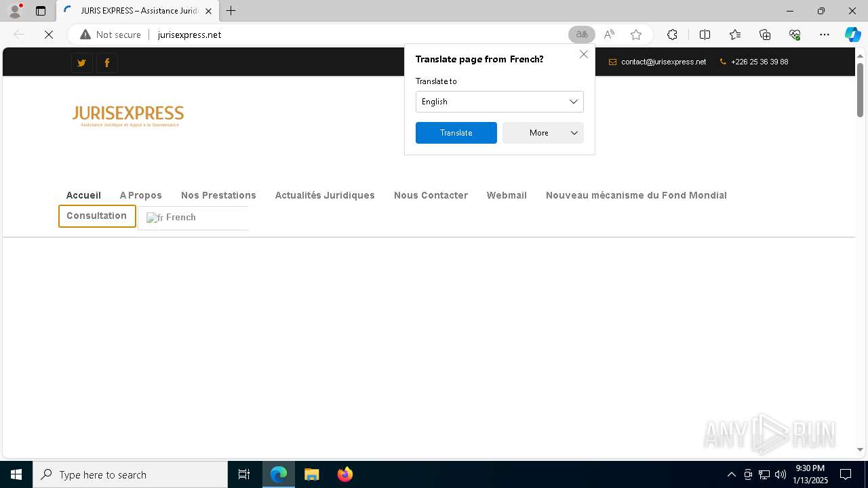The image size is (868, 488).
Task: Show hidden system tray icons
Action: point(731,474)
